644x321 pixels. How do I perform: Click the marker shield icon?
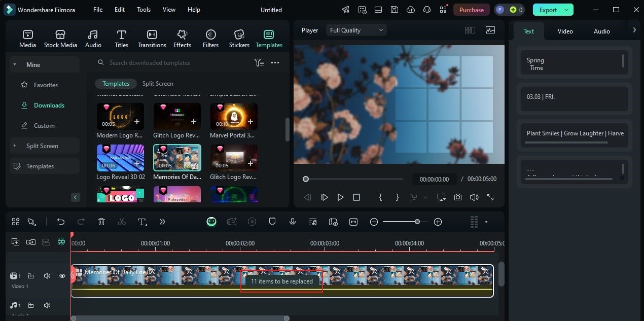pyautogui.click(x=272, y=222)
